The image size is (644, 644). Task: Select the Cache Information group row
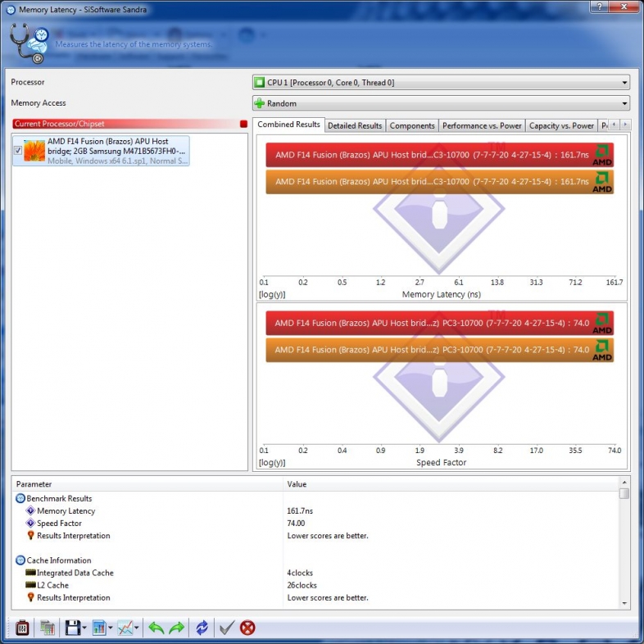[315, 560]
